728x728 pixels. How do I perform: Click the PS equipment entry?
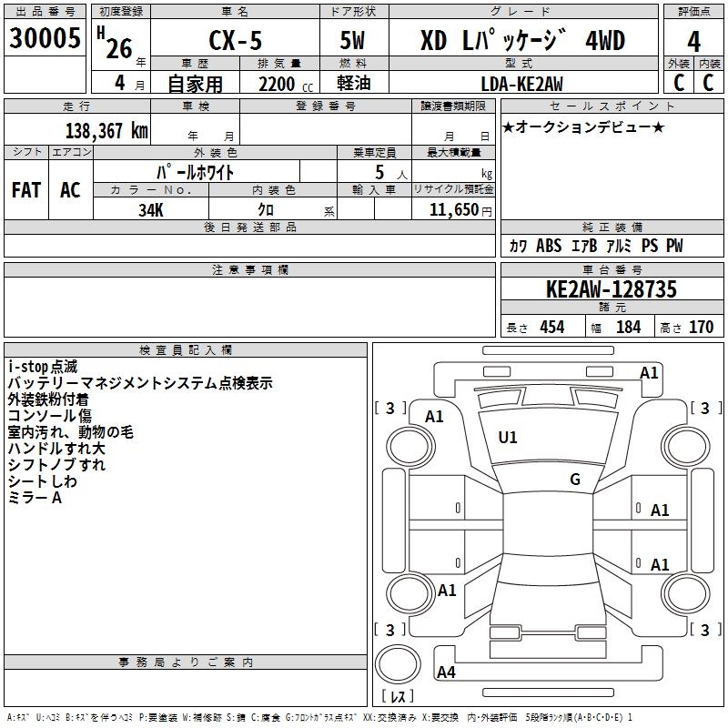tap(650, 246)
